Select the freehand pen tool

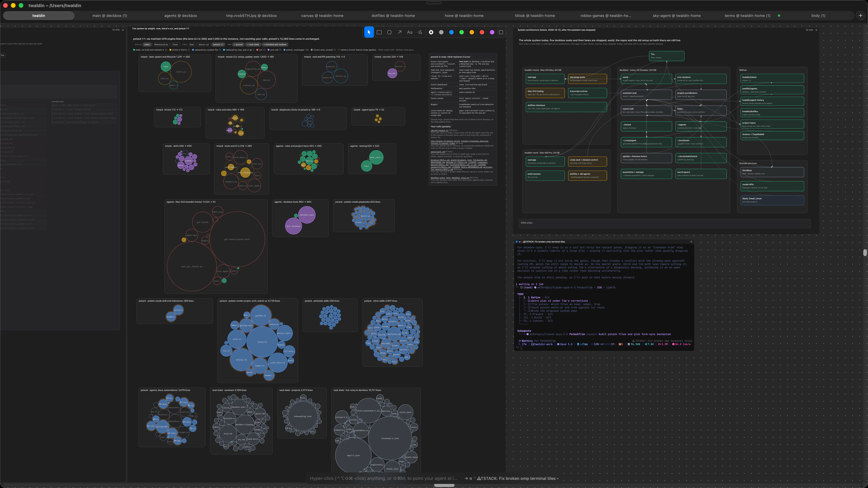(420, 32)
